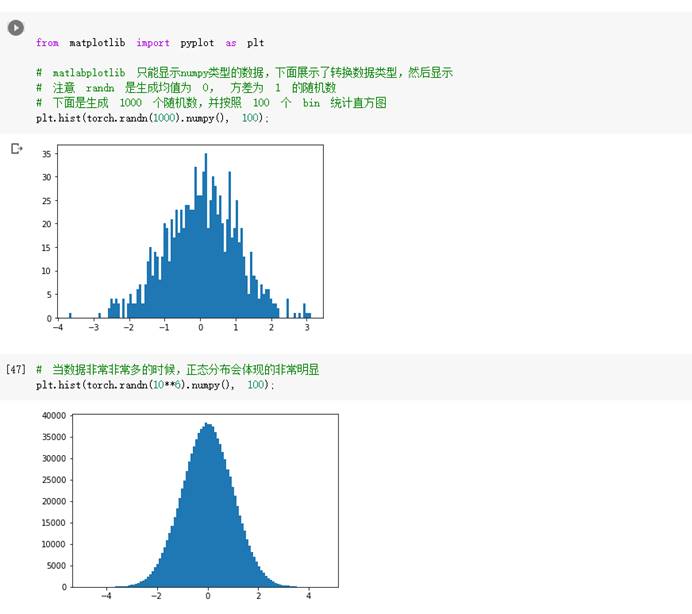Click the output toggle icon beside first histogram

pyautogui.click(x=16, y=149)
